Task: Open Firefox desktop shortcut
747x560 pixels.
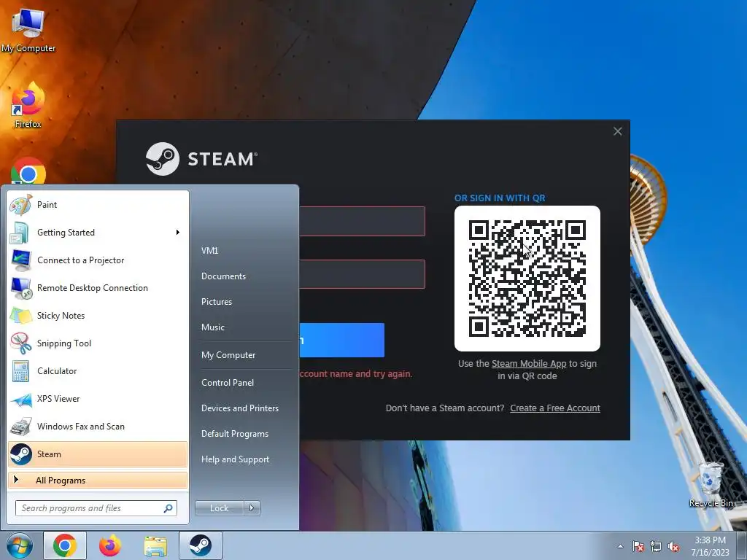Action: pos(28,105)
